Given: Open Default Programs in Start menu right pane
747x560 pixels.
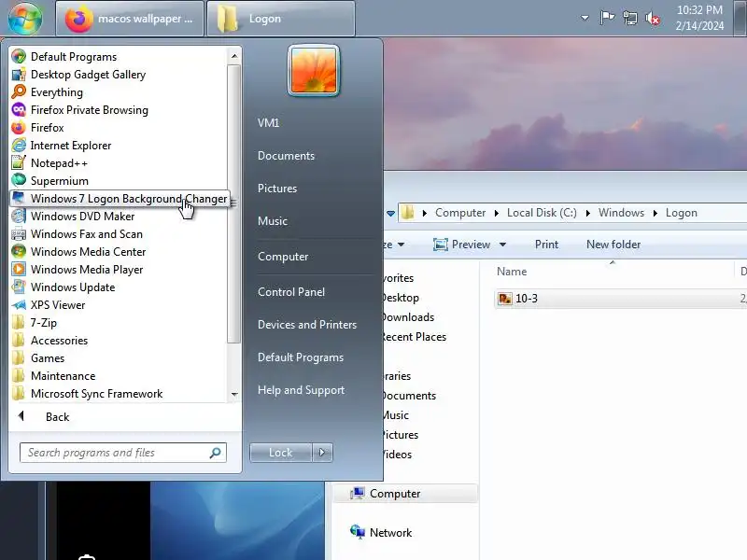Looking at the screenshot, I should (x=300, y=357).
